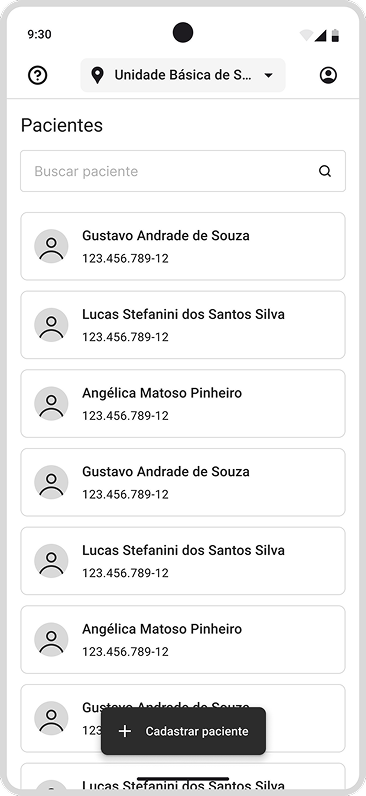Expand the Unidade Básica de S... dropdown

pyautogui.click(x=183, y=76)
